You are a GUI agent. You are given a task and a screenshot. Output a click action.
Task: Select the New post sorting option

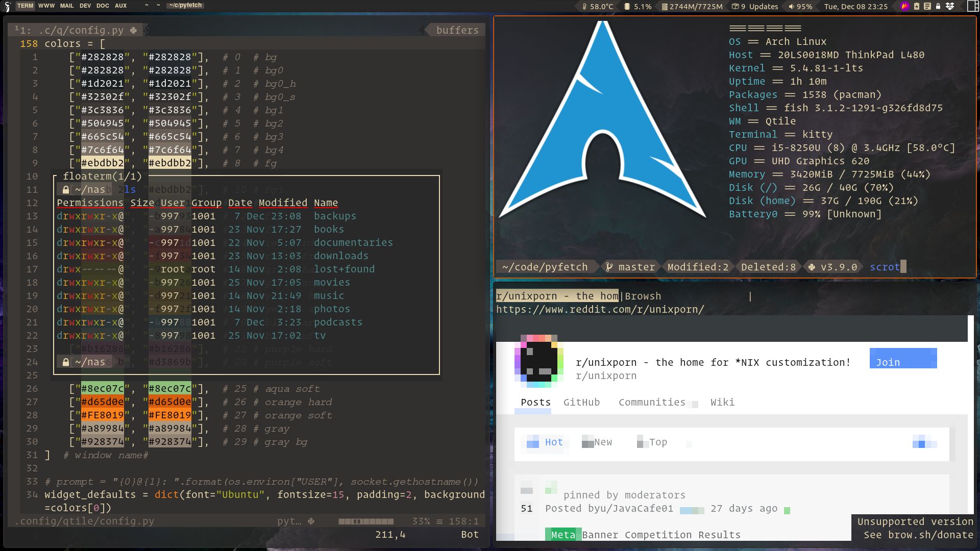point(603,442)
